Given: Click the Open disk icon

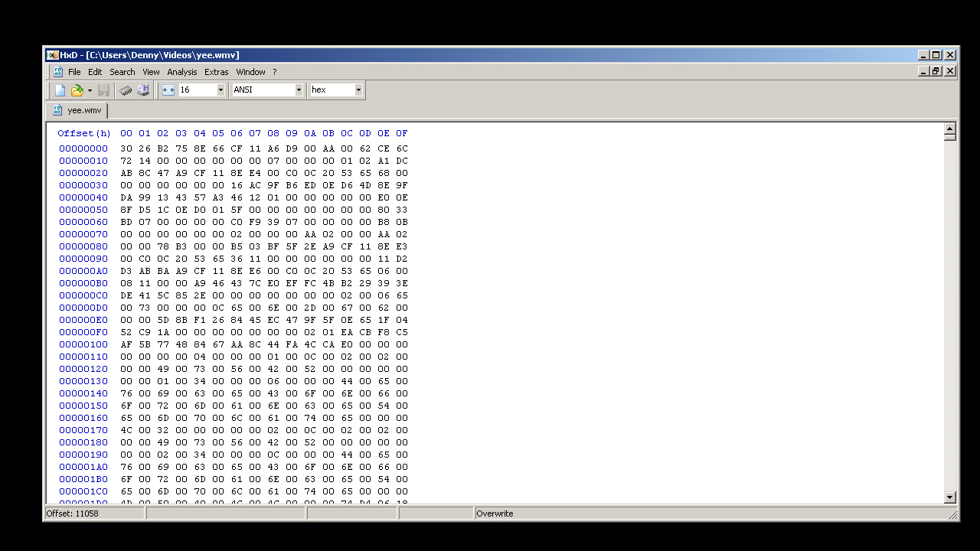Looking at the screenshot, I should 143,90.
